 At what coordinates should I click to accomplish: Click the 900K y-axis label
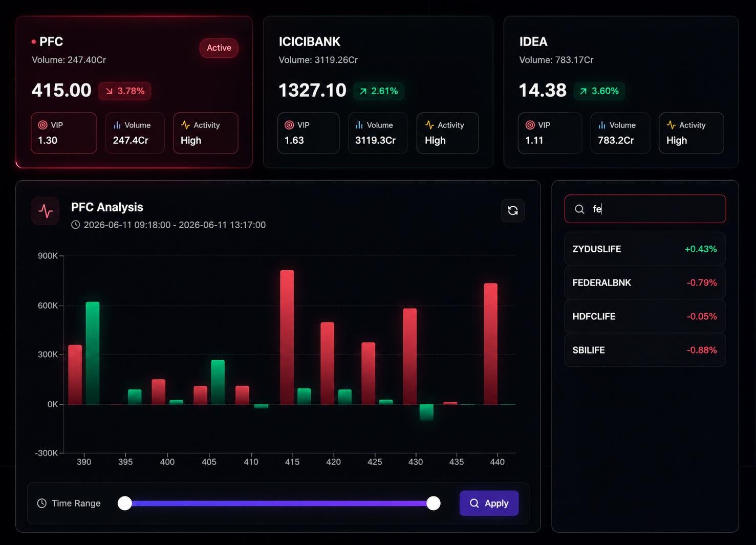pyautogui.click(x=48, y=256)
